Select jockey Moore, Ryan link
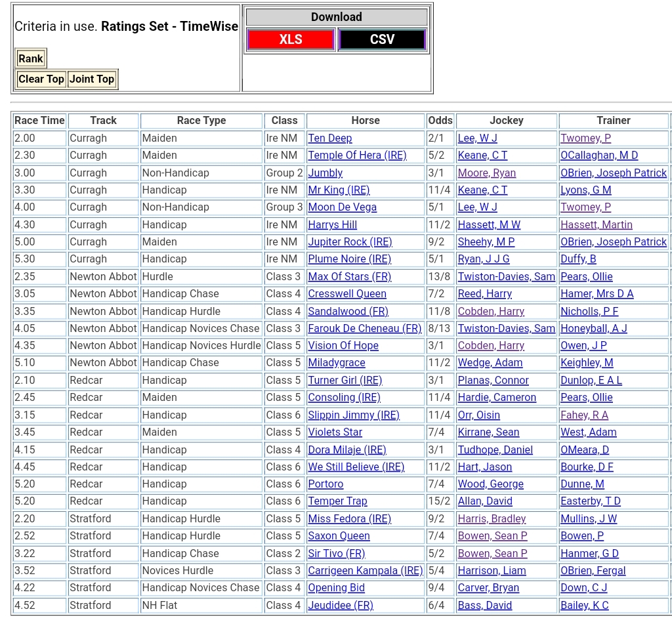 pyautogui.click(x=486, y=173)
